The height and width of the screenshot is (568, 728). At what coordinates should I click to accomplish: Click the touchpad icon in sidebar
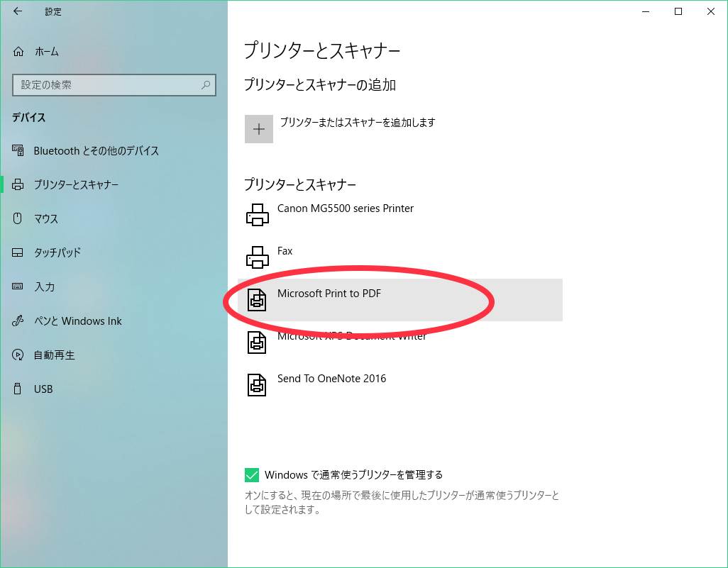tap(18, 253)
